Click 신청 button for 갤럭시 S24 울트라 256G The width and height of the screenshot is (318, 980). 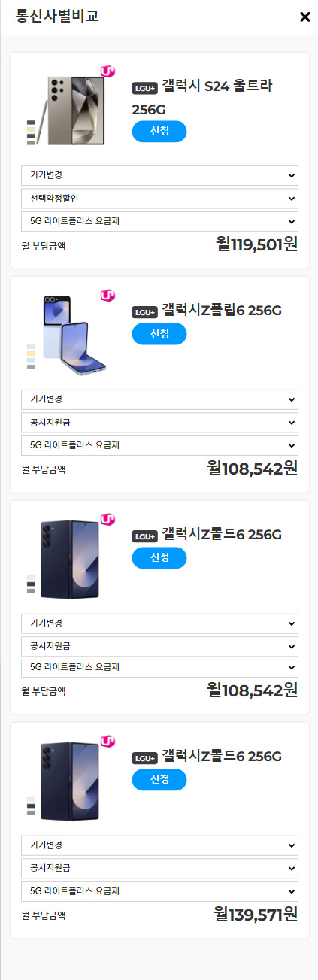[159, 132]
